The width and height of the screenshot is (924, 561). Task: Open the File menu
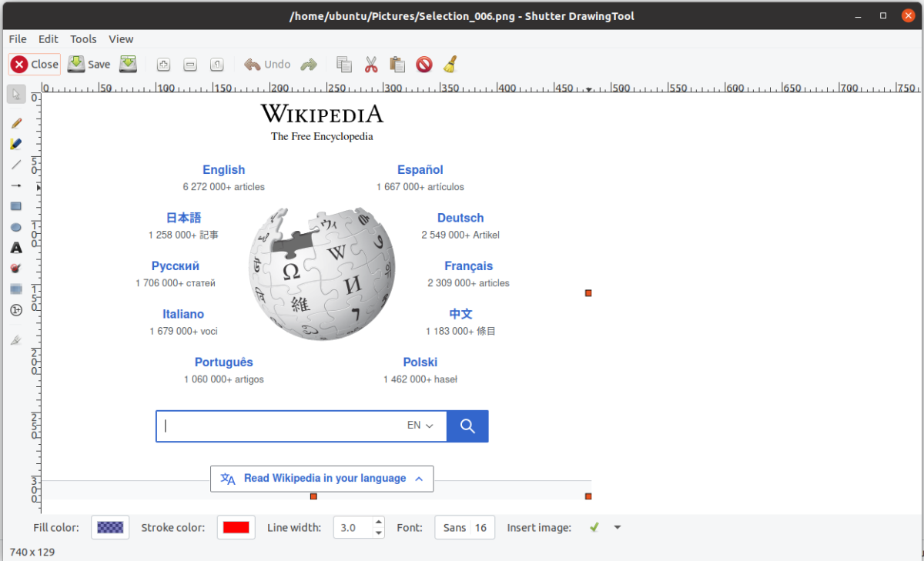[18, 39]
